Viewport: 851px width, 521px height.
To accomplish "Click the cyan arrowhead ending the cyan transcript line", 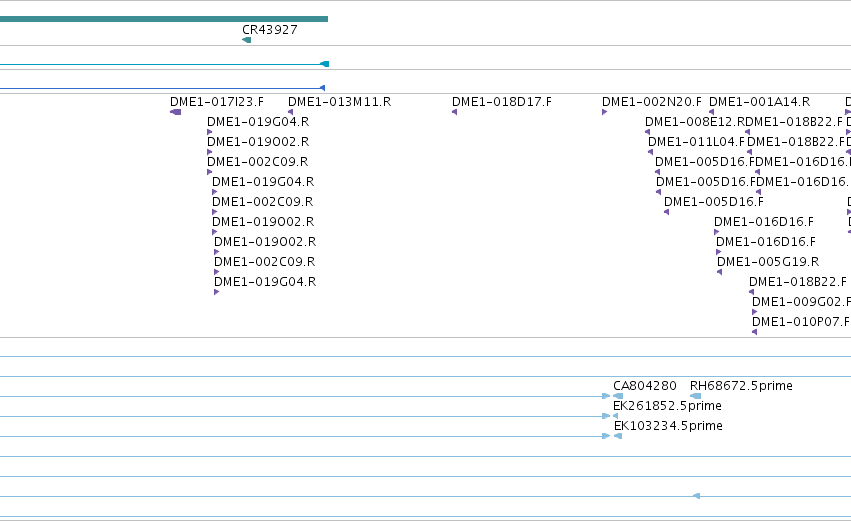I will 325,64.
